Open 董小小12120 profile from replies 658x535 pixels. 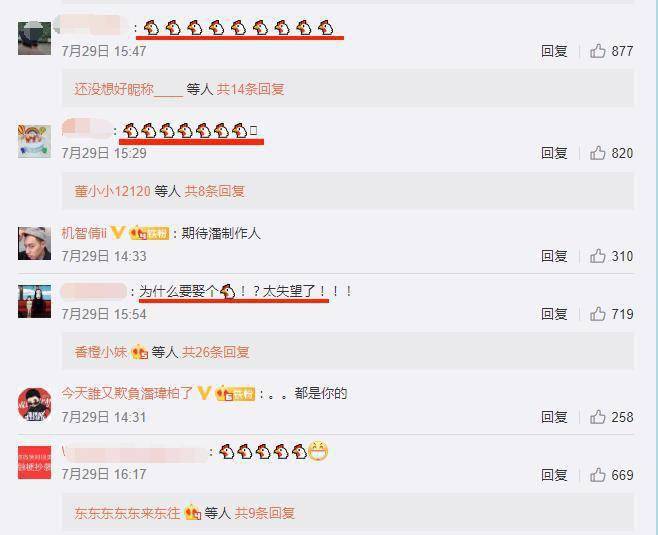(x=112, y=191)
